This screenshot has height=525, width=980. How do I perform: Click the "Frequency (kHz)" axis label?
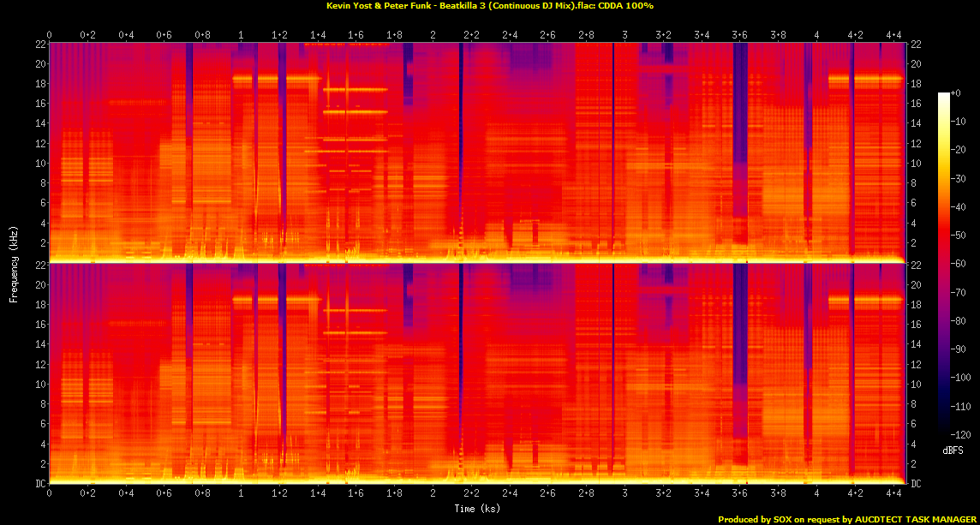(x=13, y=264)
